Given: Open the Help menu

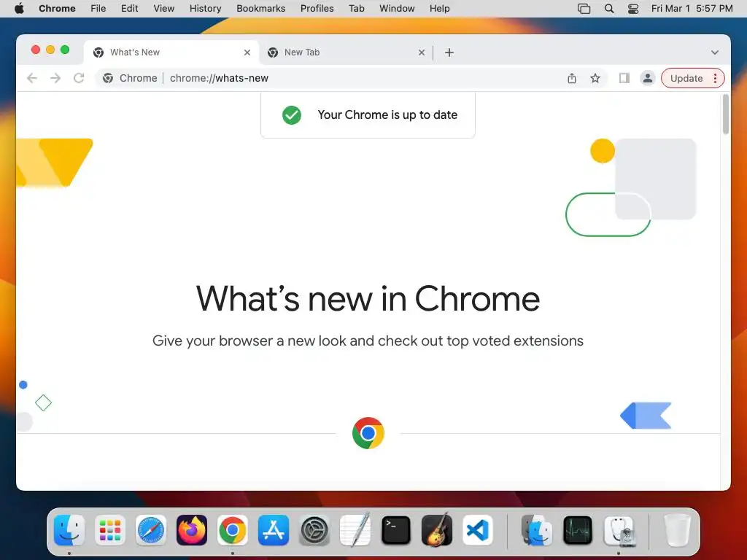Looking at the screenshot, I should pos(439,9).
